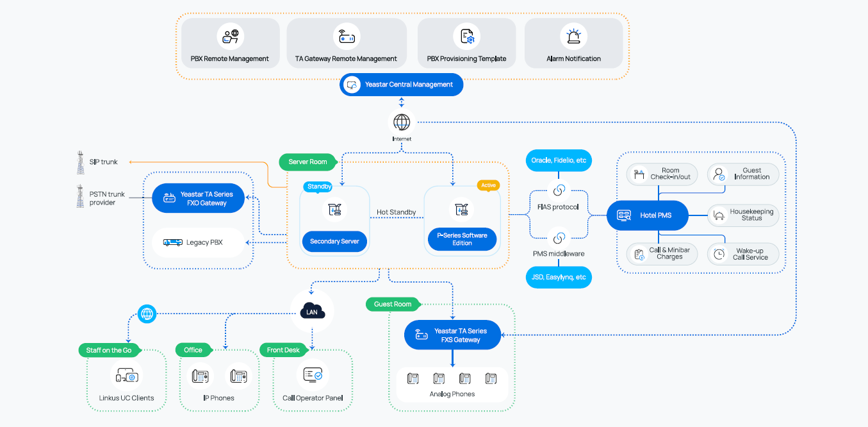
Task: Open the Linkus UC Clients devices icon
Action: pos(126,376)
